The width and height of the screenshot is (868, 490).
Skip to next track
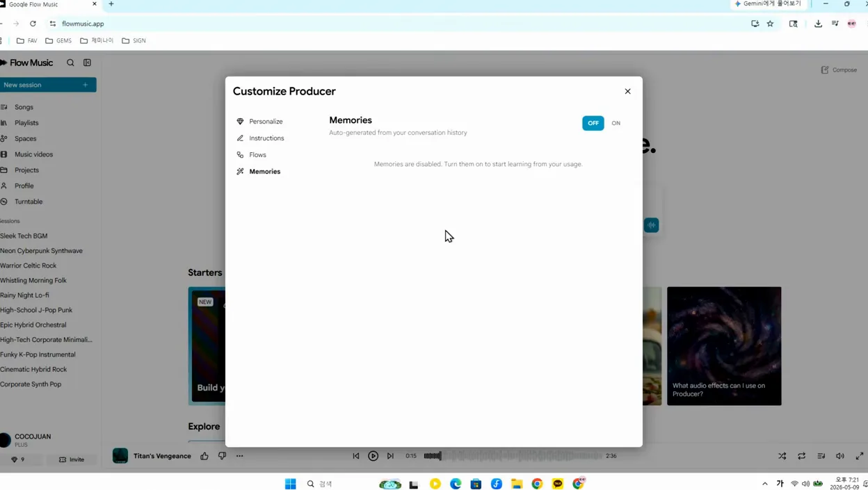point(390,456)
